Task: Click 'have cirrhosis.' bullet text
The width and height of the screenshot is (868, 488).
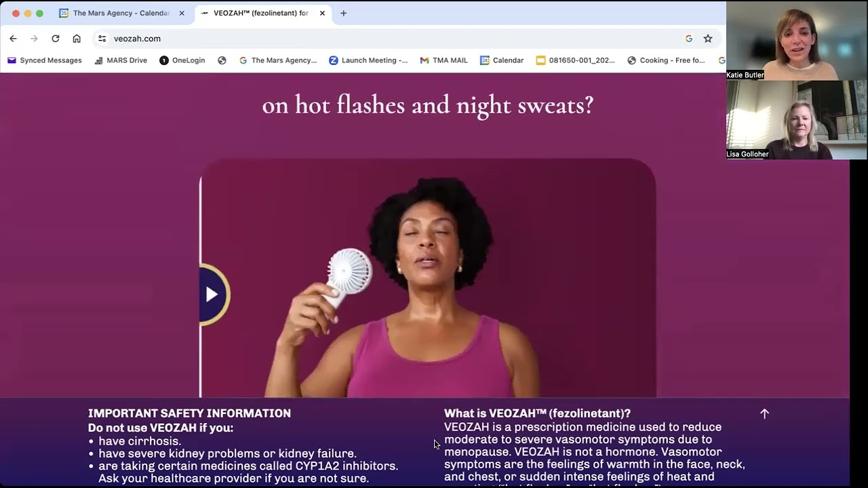Action: coord(140,441)
